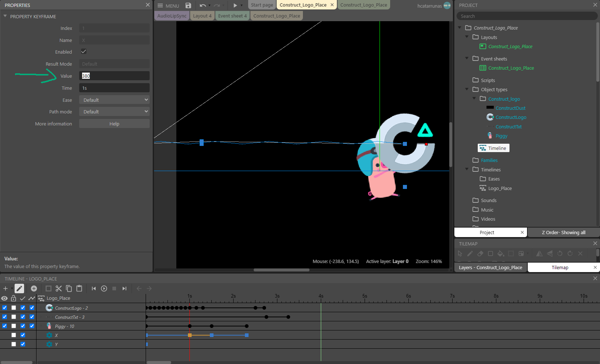
Task: Toggle visibility checkbox for Piggy - 10 track
Action: click(4, 326)
